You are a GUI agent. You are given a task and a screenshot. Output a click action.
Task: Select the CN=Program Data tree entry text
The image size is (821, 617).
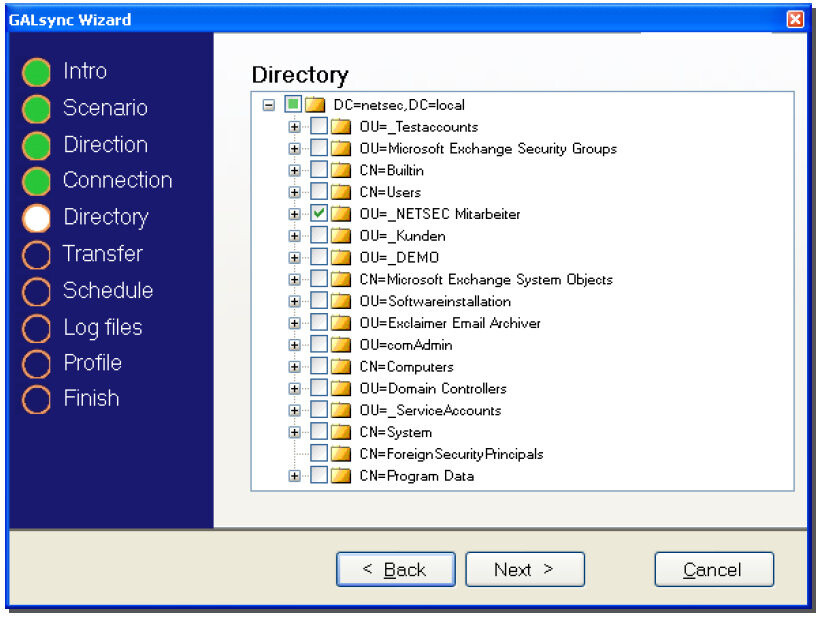coord(417,476)
